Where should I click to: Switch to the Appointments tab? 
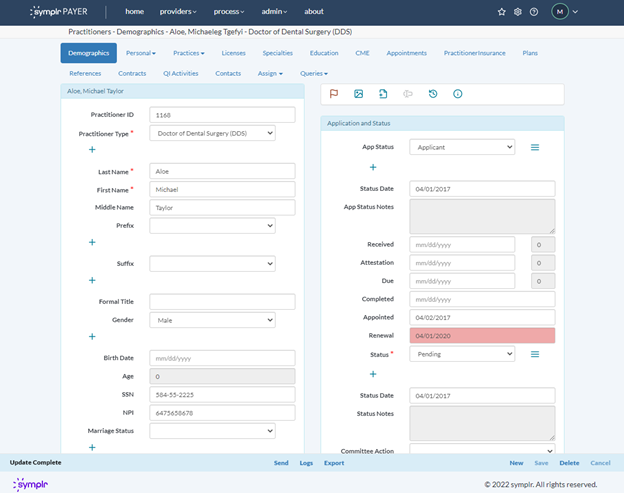[x=407, y=53]
